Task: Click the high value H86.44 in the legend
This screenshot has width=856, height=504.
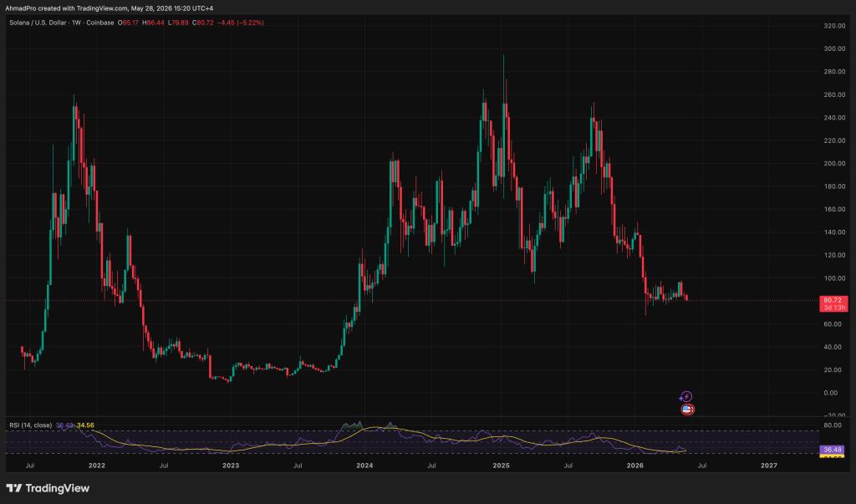Action: click(x=153, y=23)
